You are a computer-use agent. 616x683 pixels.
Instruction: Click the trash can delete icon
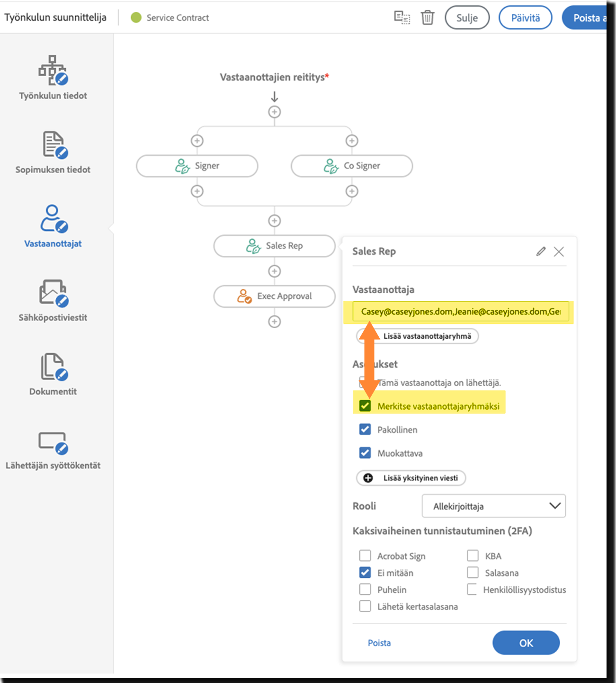pos(428,18)
